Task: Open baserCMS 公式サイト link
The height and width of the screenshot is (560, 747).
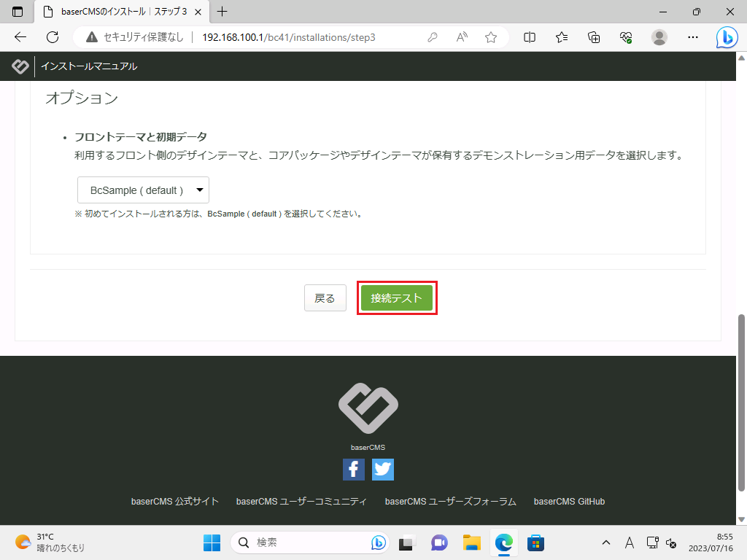Action: pyautogui.click(x=175, y=502)
